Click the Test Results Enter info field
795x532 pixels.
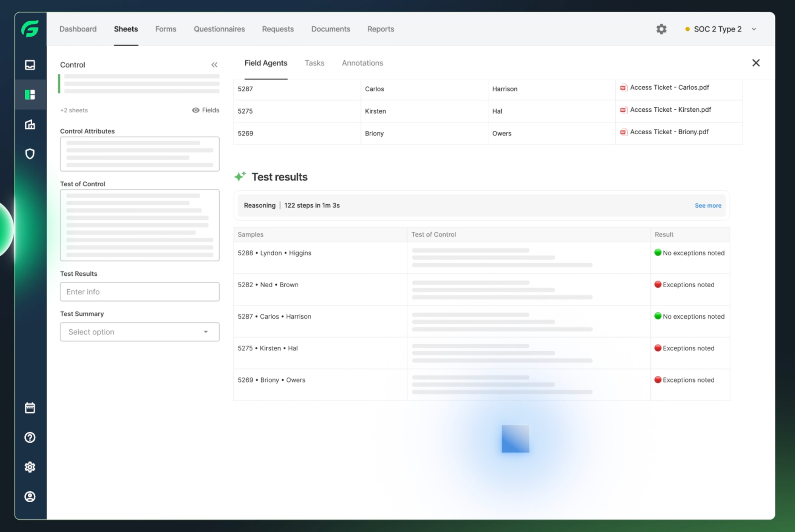[x=140, y=292]
